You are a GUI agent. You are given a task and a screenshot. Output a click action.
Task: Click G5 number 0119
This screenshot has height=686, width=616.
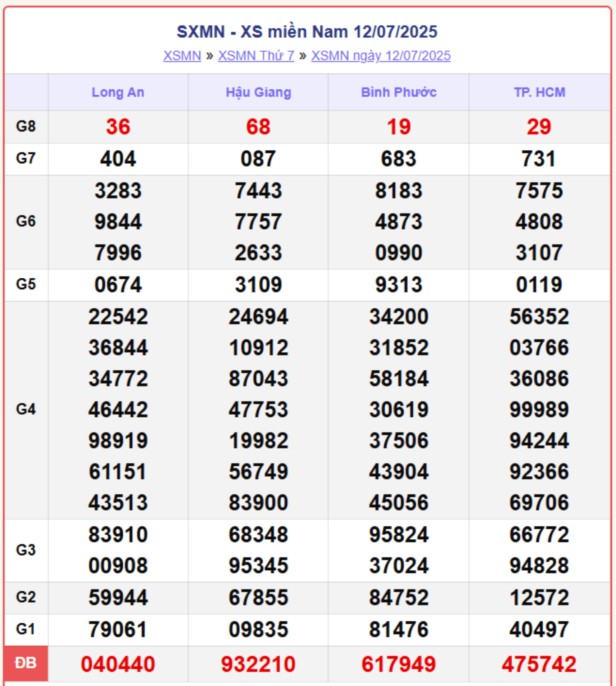click(539, 284)
